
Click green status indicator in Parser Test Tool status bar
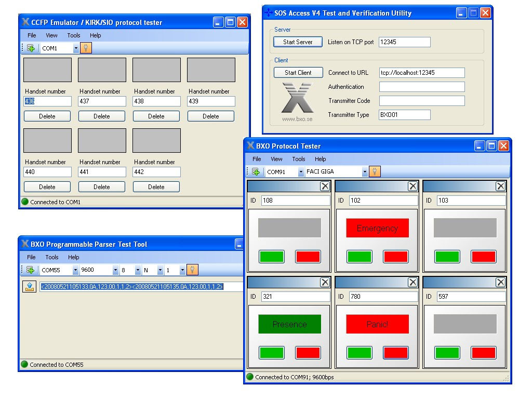click(x=24, y=364)
